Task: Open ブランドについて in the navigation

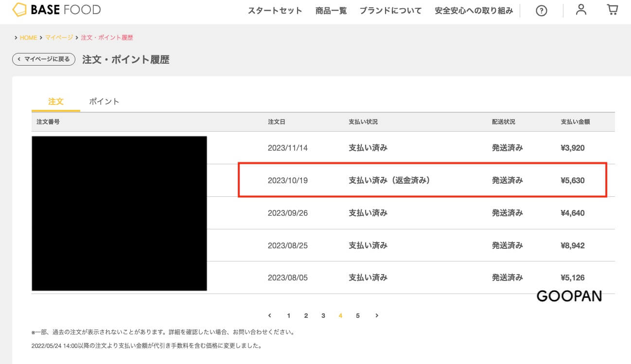Action: pos(390,11)
